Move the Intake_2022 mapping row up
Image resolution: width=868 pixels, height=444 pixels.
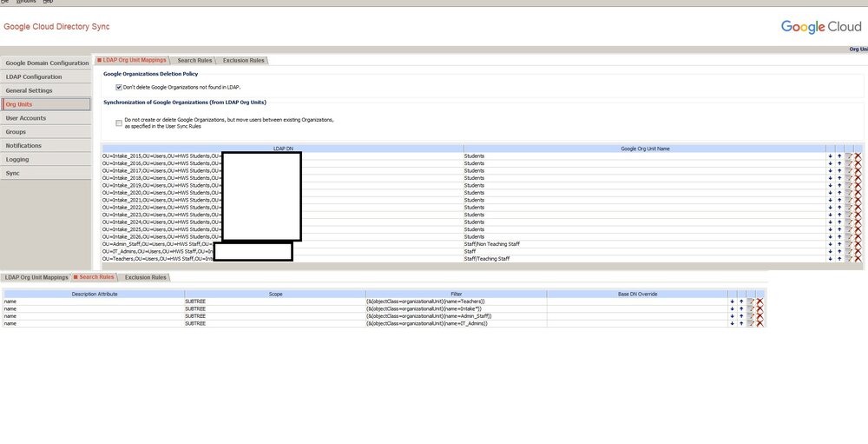[x=839, y=208]
